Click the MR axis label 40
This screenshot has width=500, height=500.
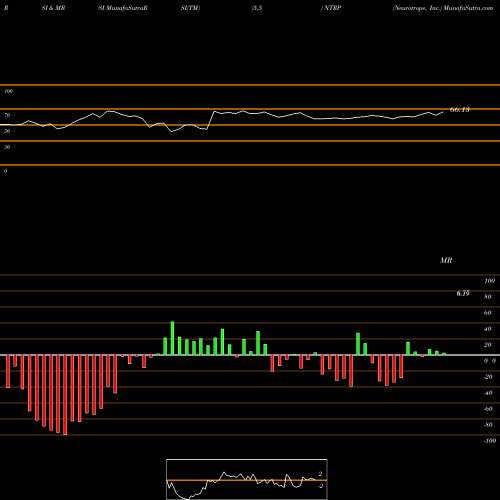click(x=488, y=329)
